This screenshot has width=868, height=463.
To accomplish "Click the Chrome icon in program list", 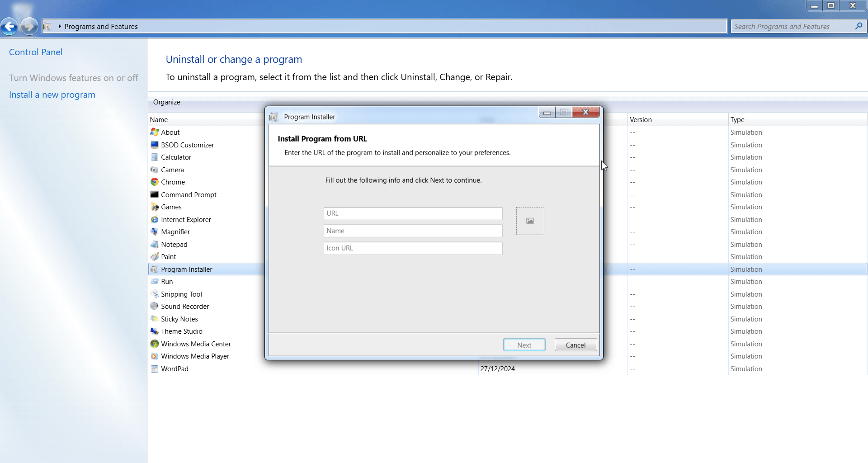I will click(155, 182).
